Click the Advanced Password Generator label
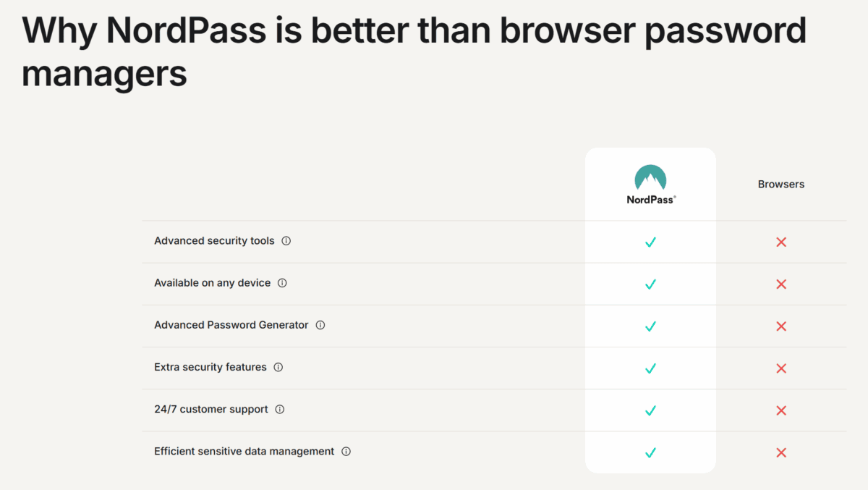Viewport: 868px width, 490px height. (231, 325)
